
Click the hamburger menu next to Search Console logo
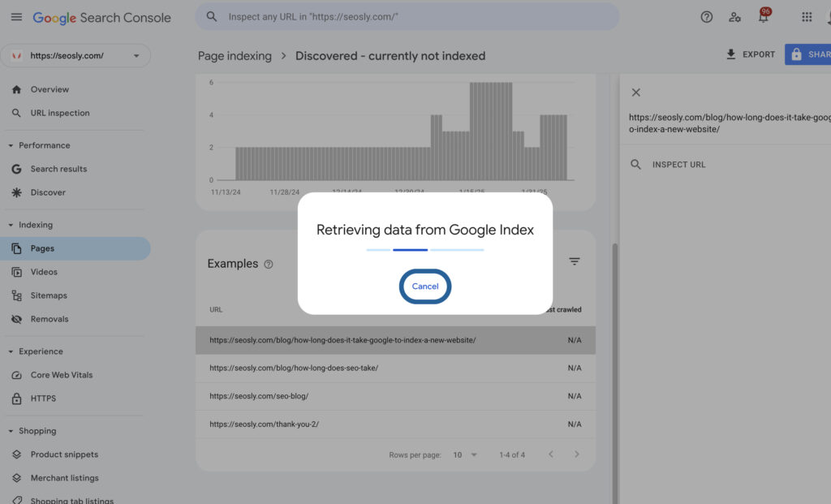(16, 16)
